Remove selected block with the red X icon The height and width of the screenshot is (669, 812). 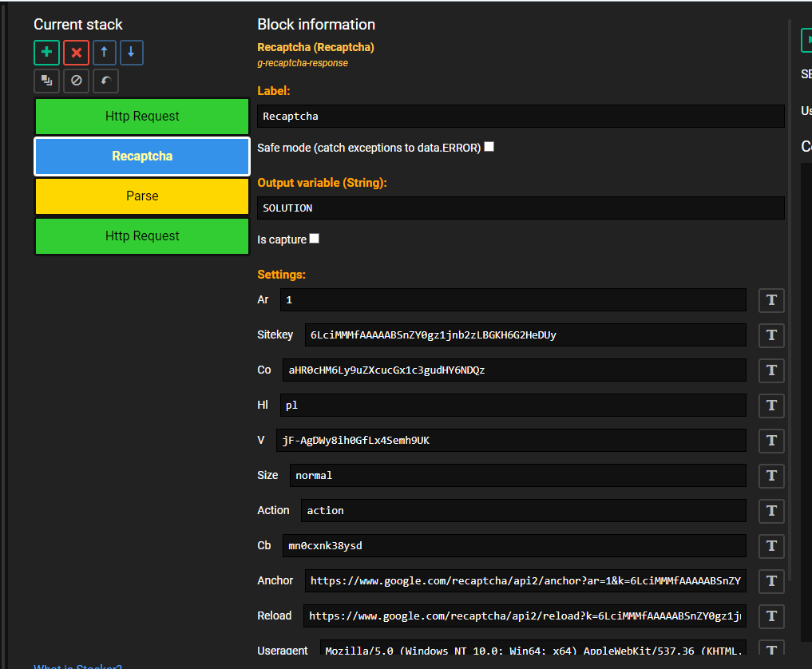pyautogui.click(x=76, y=53)
